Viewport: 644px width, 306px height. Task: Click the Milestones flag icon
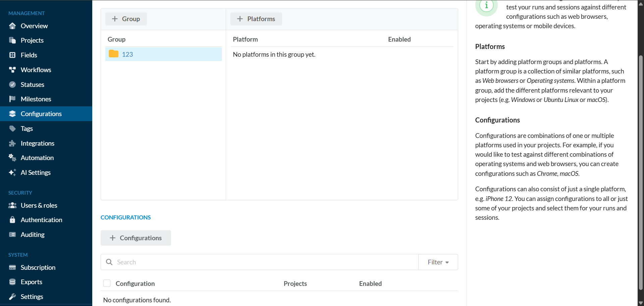12,99
